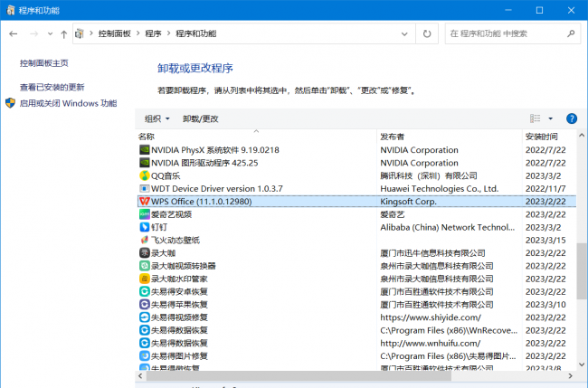Click the 失易得苹果恢复 icon
Screen dimensions: 588x388
click(x=145, y=305)
